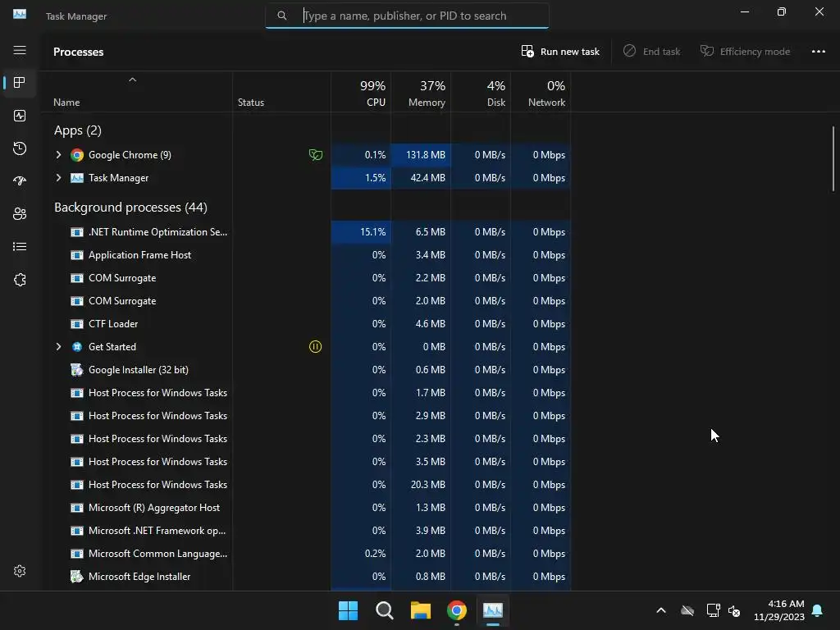Image resolution: width=840 pixels, height=630 pixels.
Task: Expand the Task Manager process group
Action: [x=58, y=178]
